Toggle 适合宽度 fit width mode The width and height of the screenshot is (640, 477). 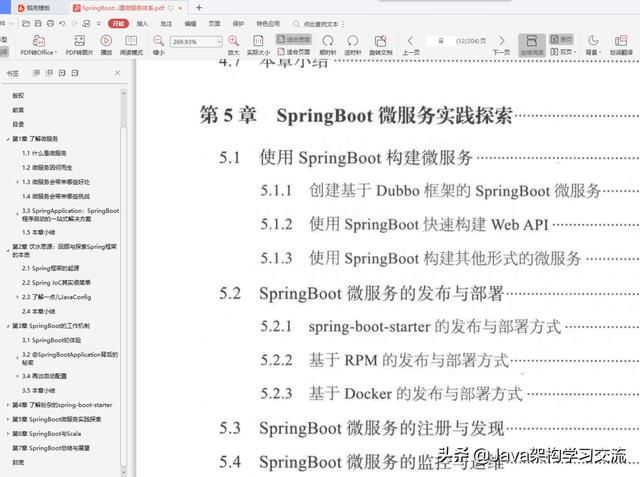tap(293, 39)
